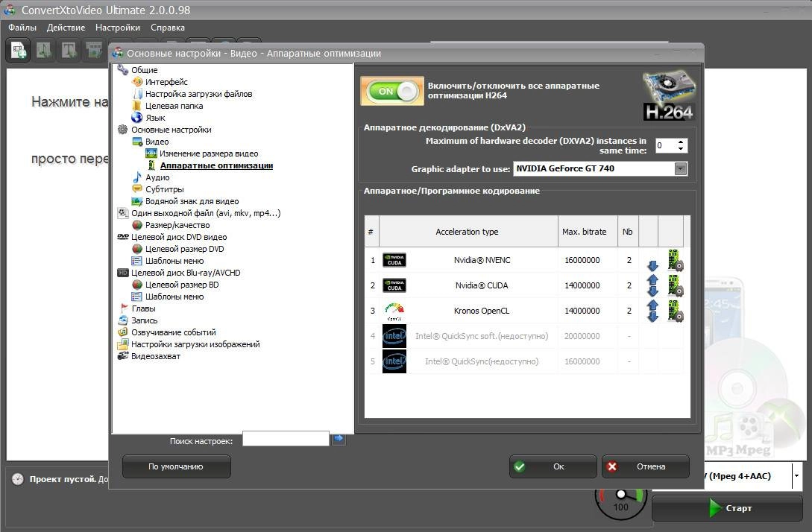
Task: Select Настройка загрузки файлов tree item
Action: click(199, 94)
